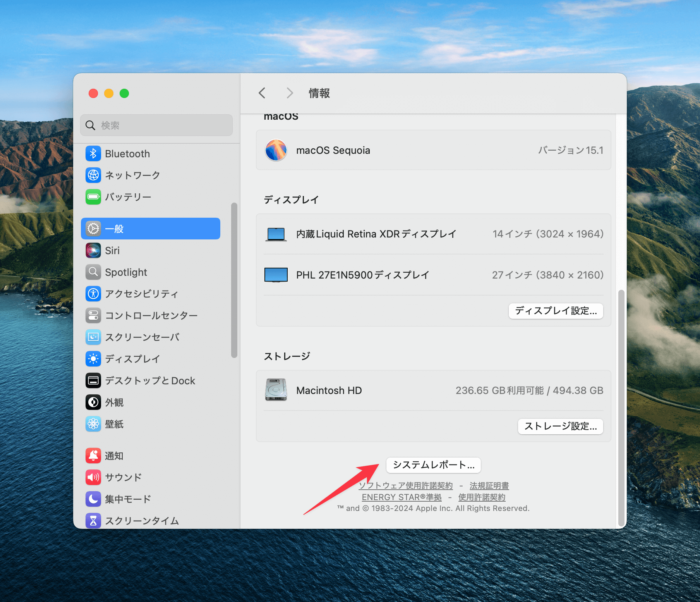Select ネットワーク label in sidebar
Viewport: 700px width, 602px height.
pos(133,175)
